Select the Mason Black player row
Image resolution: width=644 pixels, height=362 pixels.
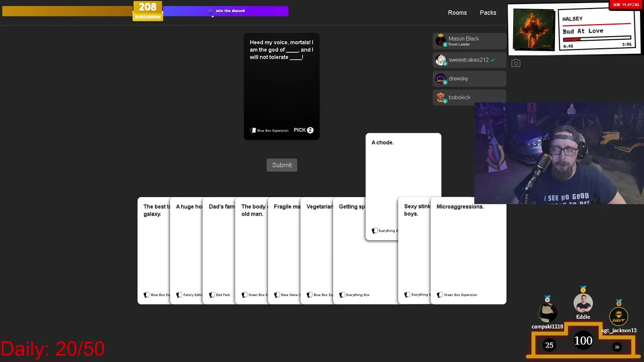tap(469, 41)
